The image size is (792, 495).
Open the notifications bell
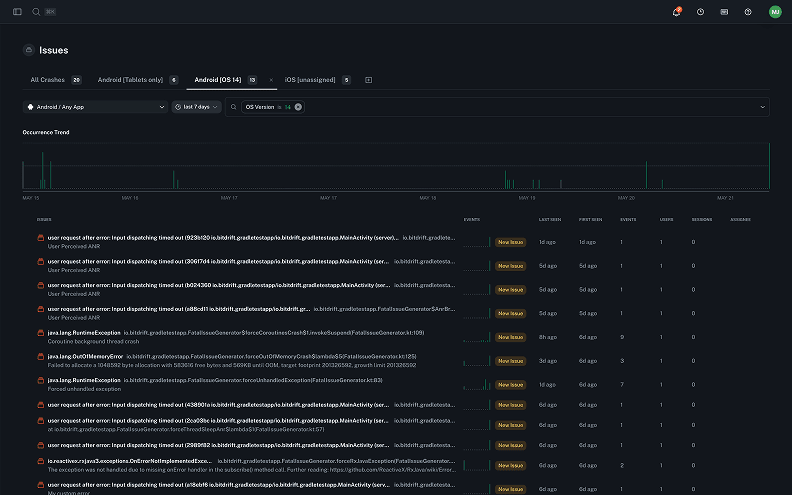click(676, 12)
